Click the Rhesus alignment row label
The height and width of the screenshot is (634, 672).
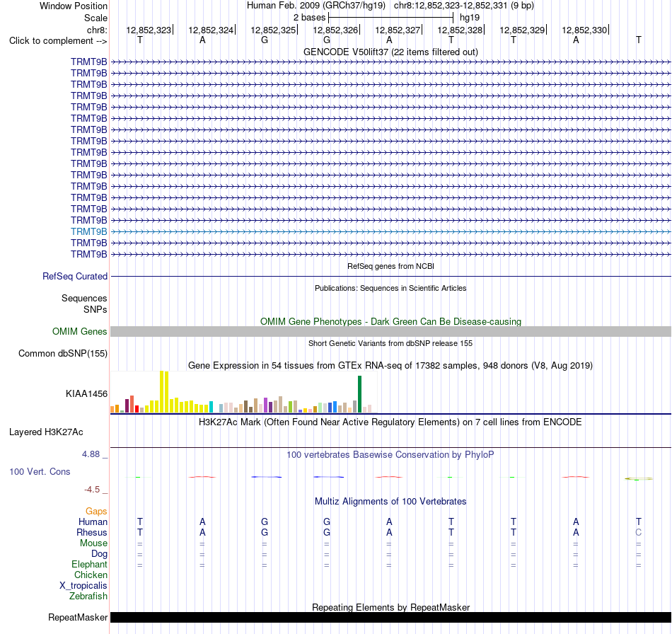pyautogui.click(x=92, y=532)
